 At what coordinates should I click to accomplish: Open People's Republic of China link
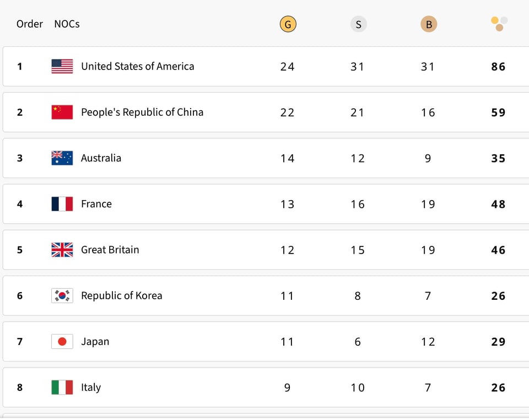tap(142, 112)
